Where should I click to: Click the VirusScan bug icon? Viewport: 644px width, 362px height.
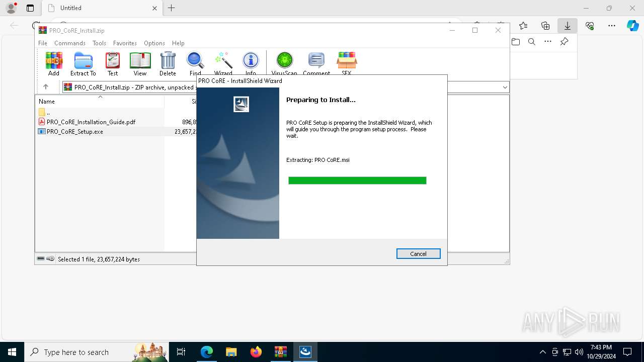(284, 64)
